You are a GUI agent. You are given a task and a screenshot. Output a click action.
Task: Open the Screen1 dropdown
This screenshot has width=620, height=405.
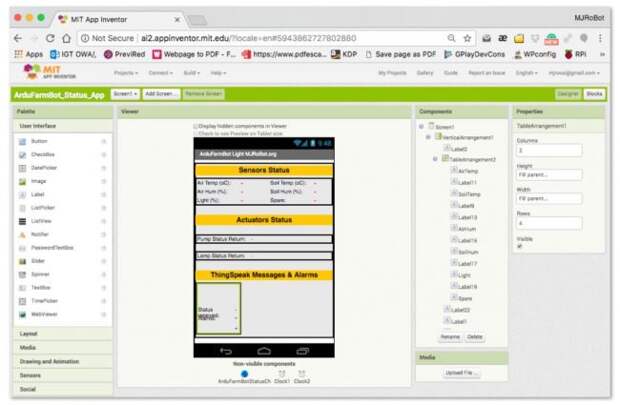click(x=125, y=94)
